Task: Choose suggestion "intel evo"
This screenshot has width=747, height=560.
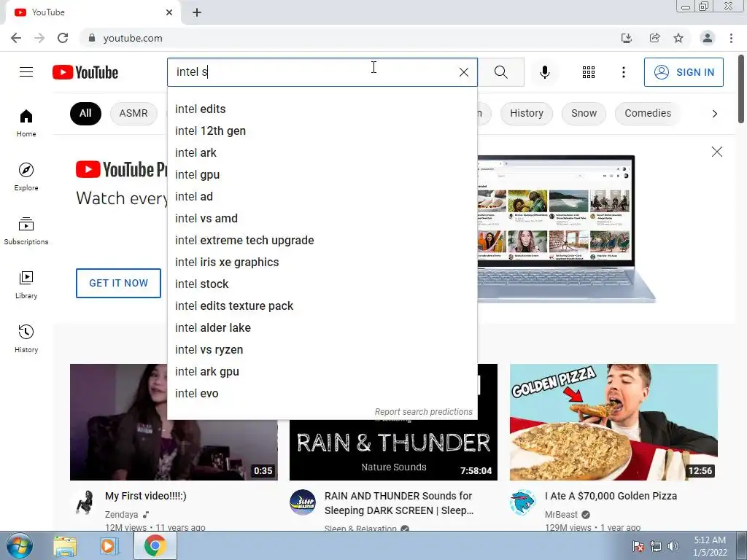Action: 322,394
